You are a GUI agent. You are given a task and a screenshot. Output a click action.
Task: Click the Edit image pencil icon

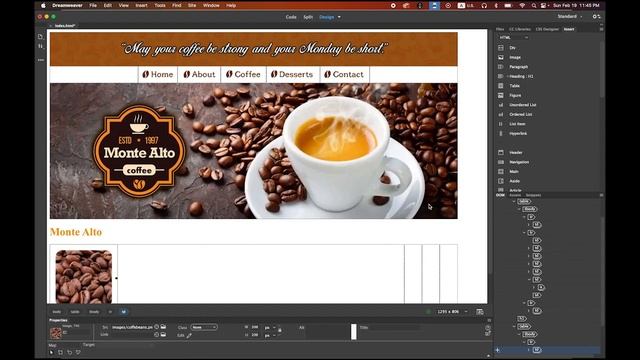click(x=189, y=336)
